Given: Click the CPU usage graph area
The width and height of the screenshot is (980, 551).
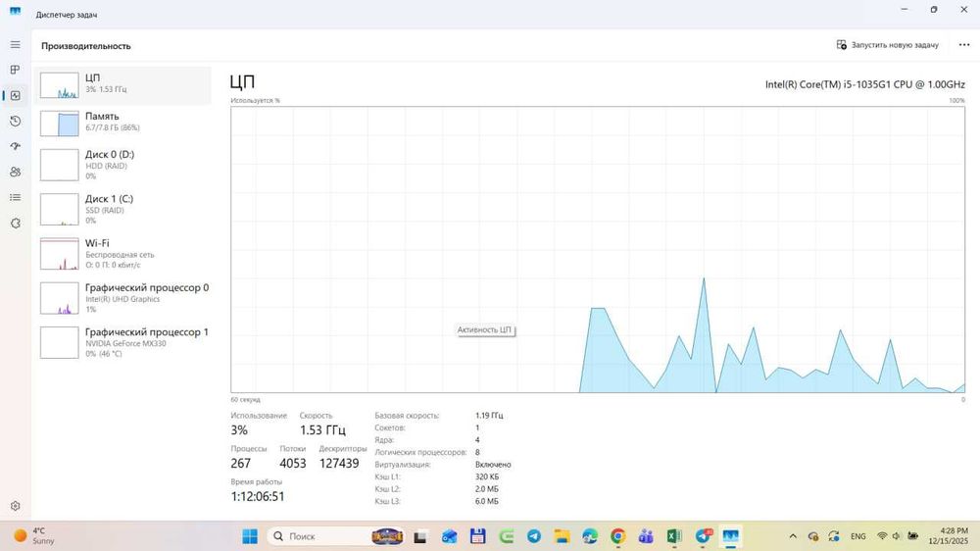Looking at the screenshot, I should pyautogui.click(x=598, y=250).
